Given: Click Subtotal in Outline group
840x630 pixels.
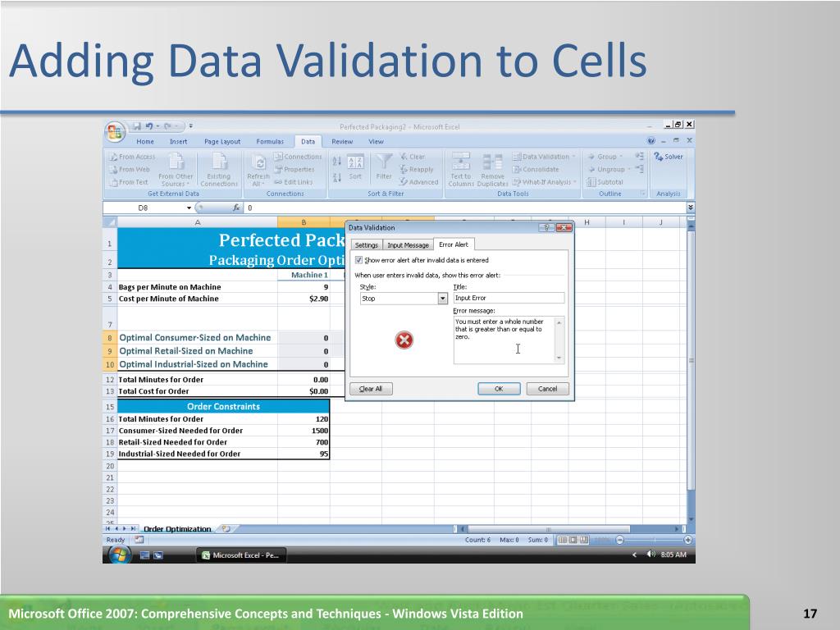Looking at the screenshot, I should pyautogui.click(x=605, y=182).
